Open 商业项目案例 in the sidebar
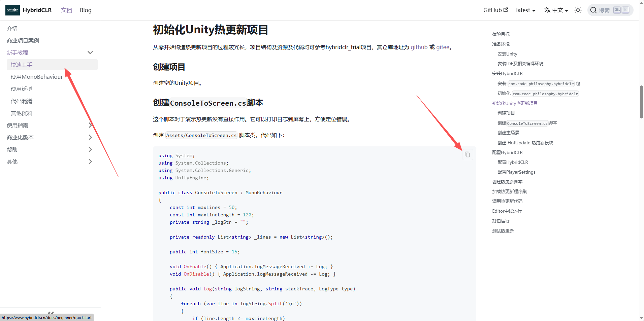Image resolution: width=644 pixels, height=321 pixels. click(23, 40)
